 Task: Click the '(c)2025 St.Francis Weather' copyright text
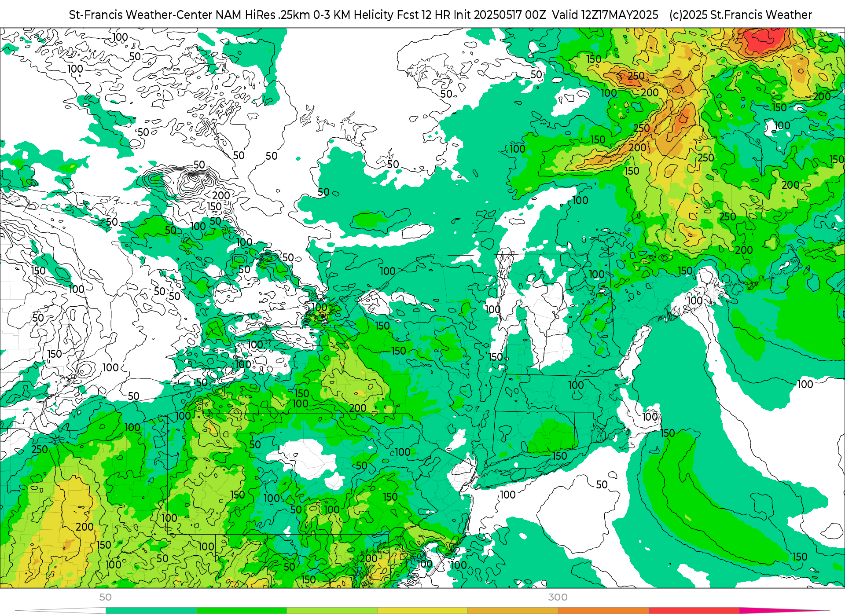741,15
